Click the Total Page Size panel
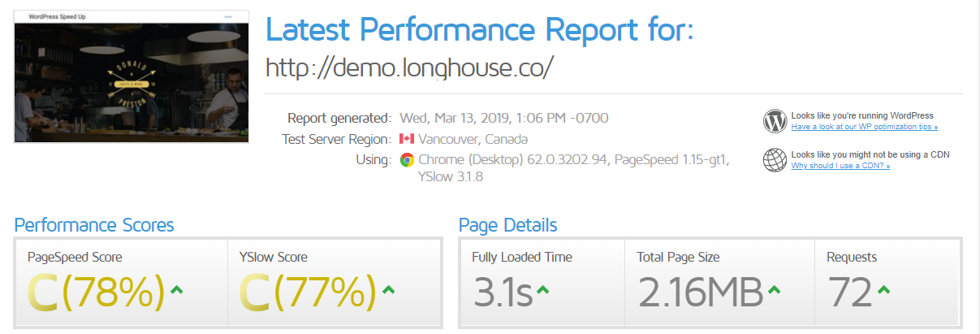The width and height of the screenshot is (980, 334). point(719,283)
